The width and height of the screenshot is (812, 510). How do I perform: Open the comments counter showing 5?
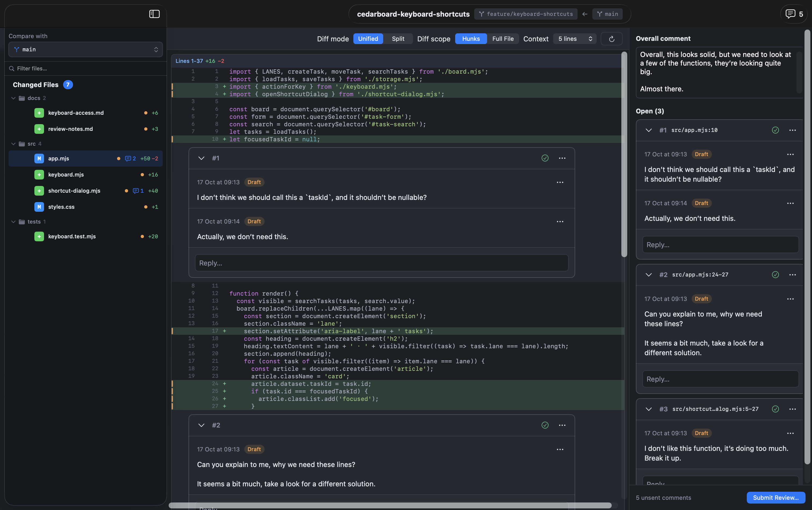pos(794,14)
